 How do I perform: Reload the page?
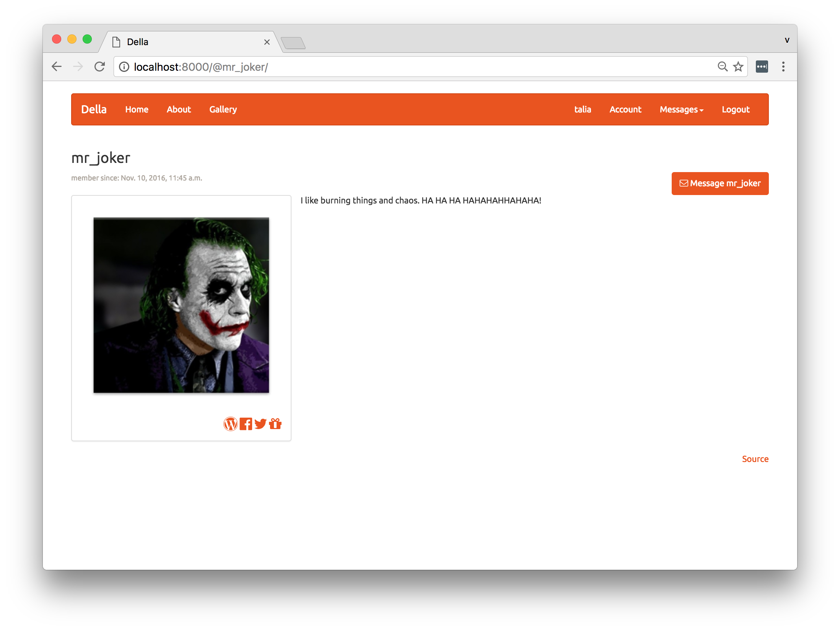[x=99, y=67]
